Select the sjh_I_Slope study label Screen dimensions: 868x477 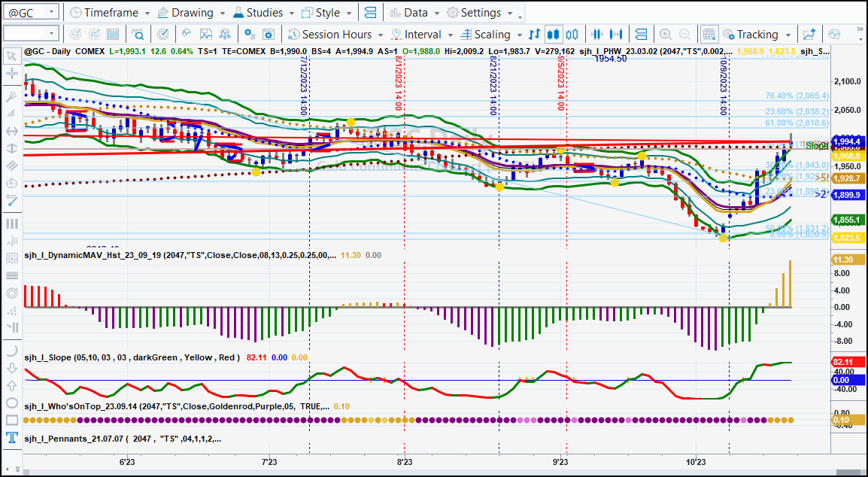pyautogui.click(x=132, y=357)
